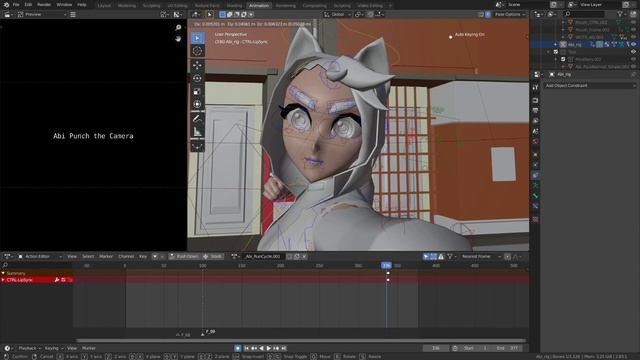Open the Output properties tab
Screen dimensions: 640x360
tap(535, 111)
